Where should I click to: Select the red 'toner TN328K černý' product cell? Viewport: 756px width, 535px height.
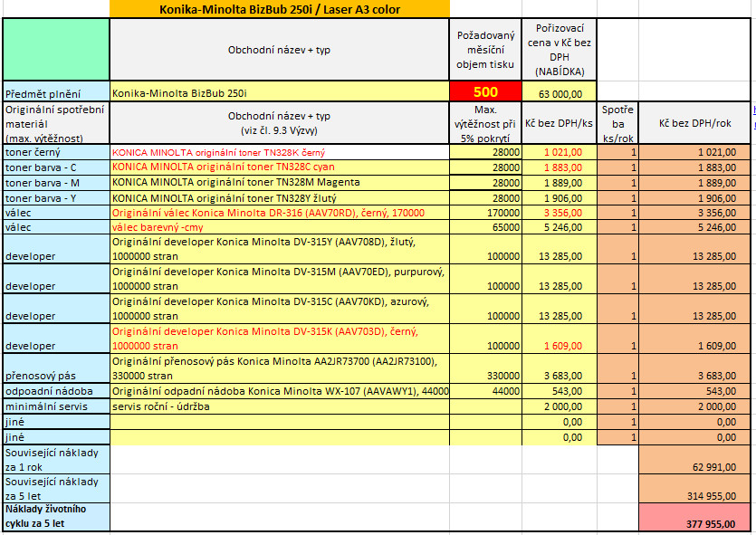click(x=280, y=152)
